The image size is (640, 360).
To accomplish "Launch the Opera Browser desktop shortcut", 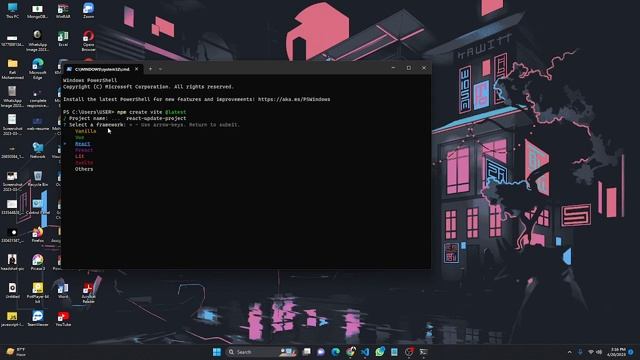I will (x=88, y=40).
